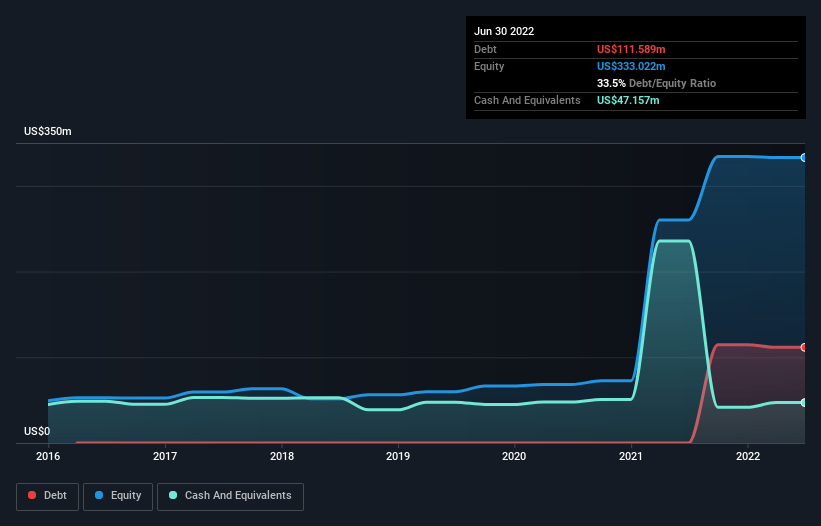Click the 2018 x-axis label
821x526 pixels.
(x=282, y=456)
